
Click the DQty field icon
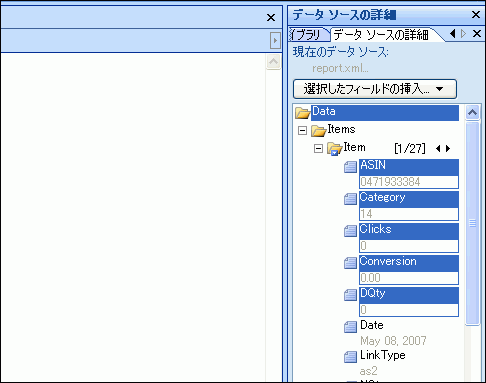click(350, 295)
